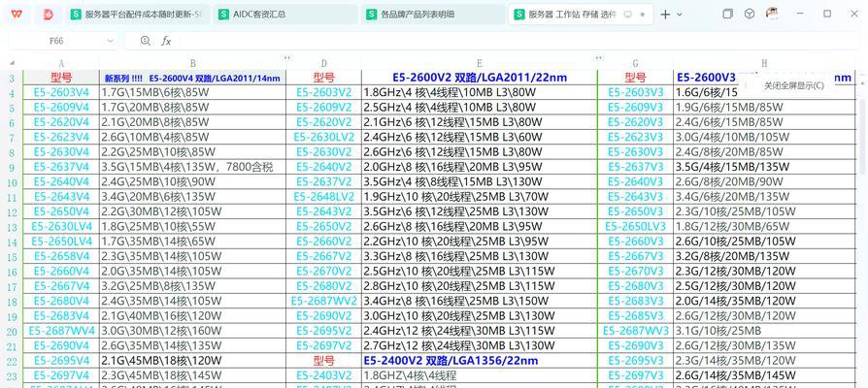Image resolution: width=868 pixels, height=388 pixels.
Task: Select cell 3.0G\30MB\12核\160W
Action: pyautogui.click(x=192, y=331)
